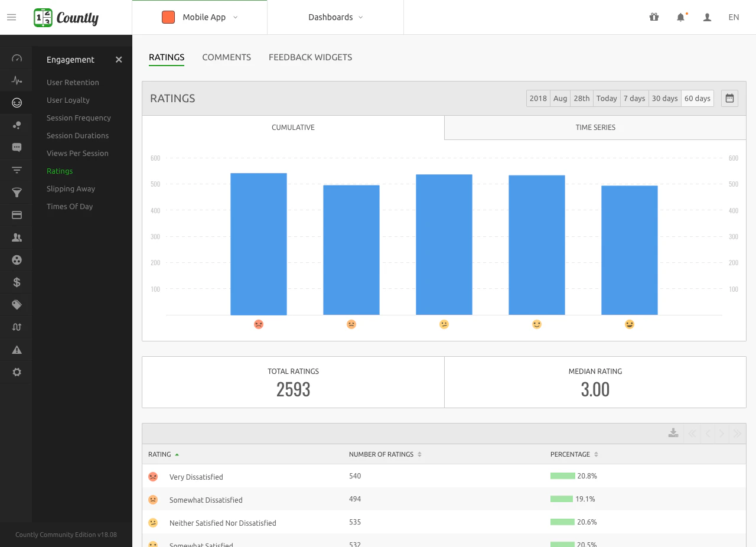Open User Loyalty menu item

tap(68, 100)
